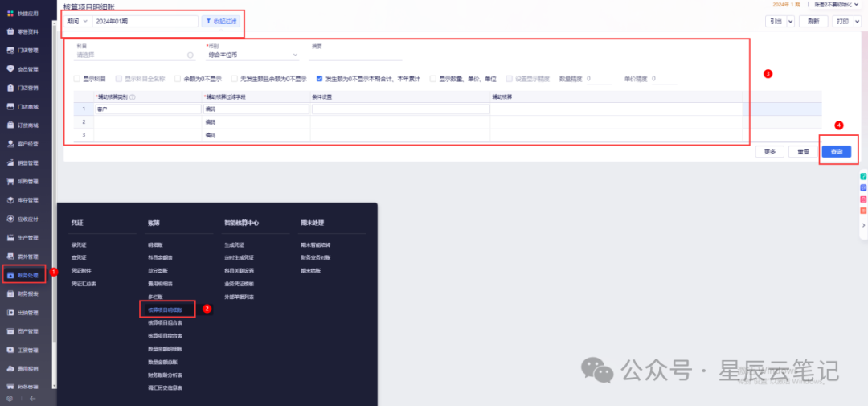Open 录凭证 menu item
The image size is (868, 406).
pos(79,244)
